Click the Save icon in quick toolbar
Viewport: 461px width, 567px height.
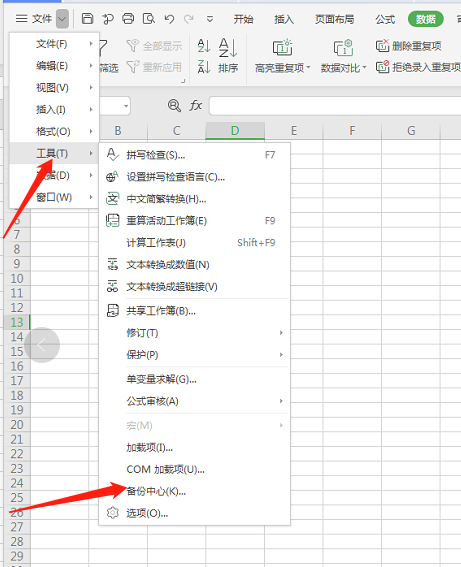coord(87,18)
